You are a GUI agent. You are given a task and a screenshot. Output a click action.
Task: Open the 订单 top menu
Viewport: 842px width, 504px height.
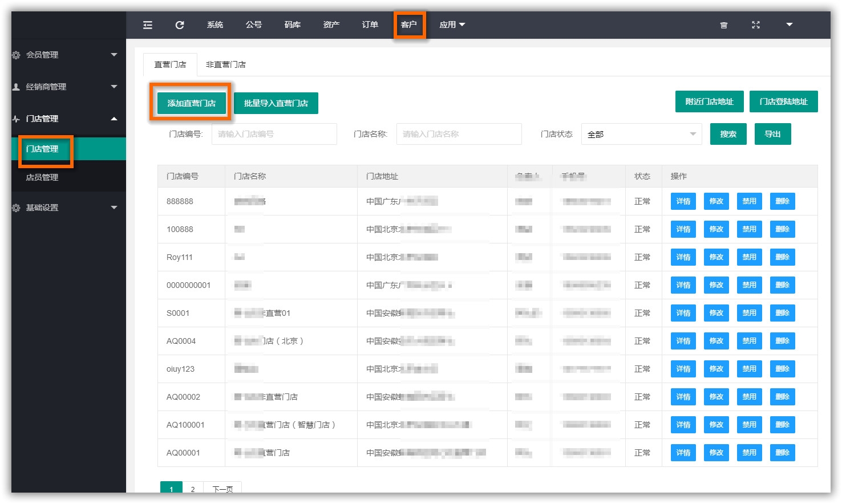coord(370,25)
